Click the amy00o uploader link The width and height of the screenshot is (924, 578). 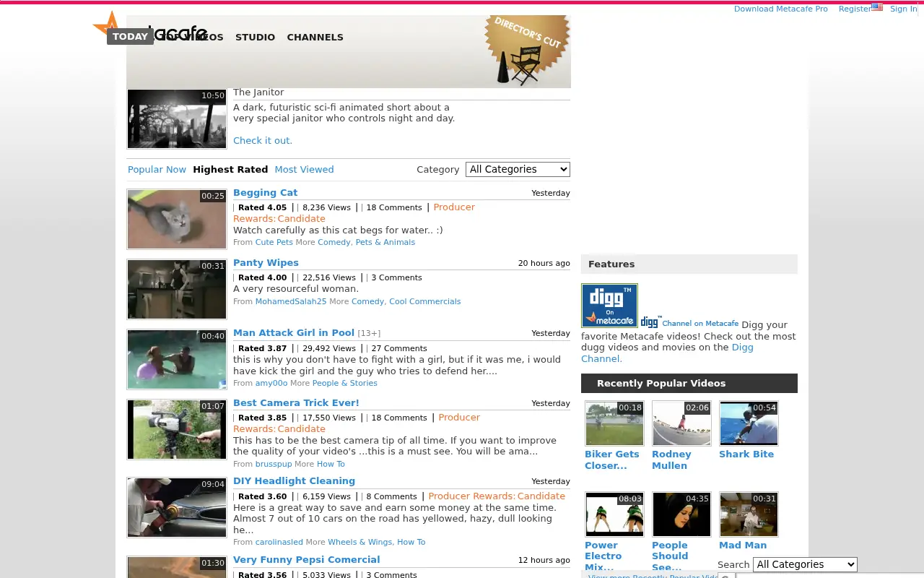pos(271,383)
